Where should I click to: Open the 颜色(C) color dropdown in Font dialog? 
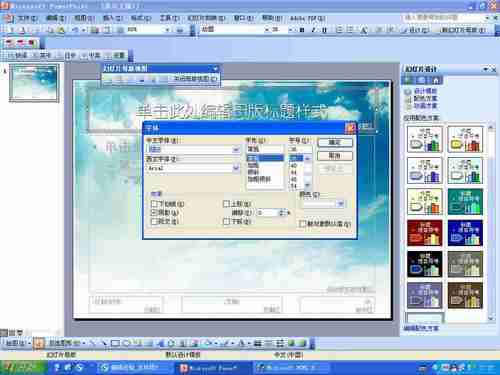(x=340, y=203)
